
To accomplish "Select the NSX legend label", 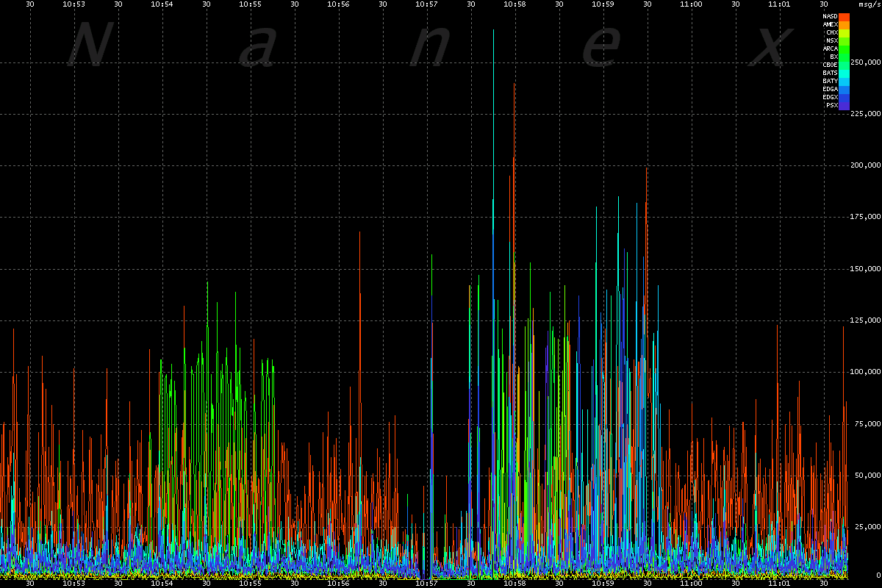I will coord(833,40).
